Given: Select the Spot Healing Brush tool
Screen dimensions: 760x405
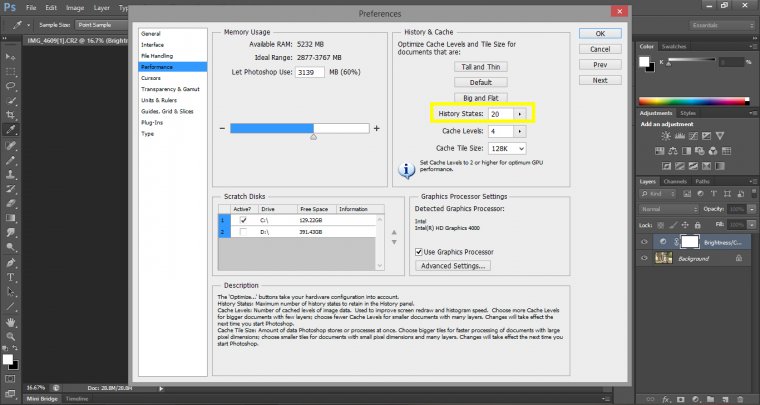Looking at the screenshot, I should [x=11, y=145].
